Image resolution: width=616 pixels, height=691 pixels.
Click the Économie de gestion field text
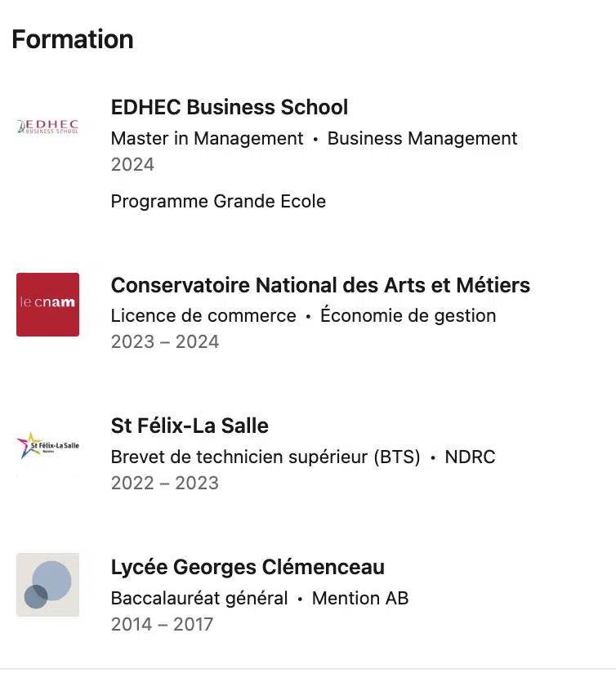[408, 315]
